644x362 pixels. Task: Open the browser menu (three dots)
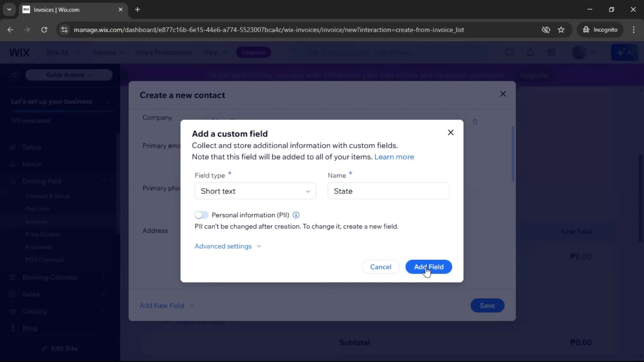pos(634,29)
